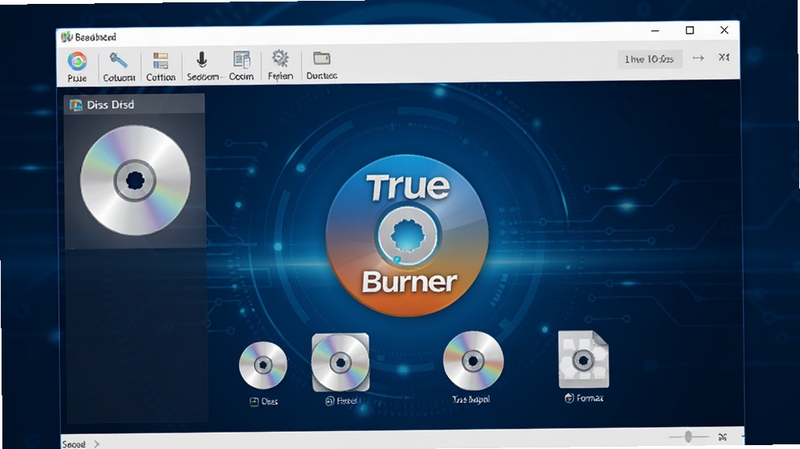800x449 pixels.
Task: Click the colorful disc icon in toolbar
Action: [77, 61]
